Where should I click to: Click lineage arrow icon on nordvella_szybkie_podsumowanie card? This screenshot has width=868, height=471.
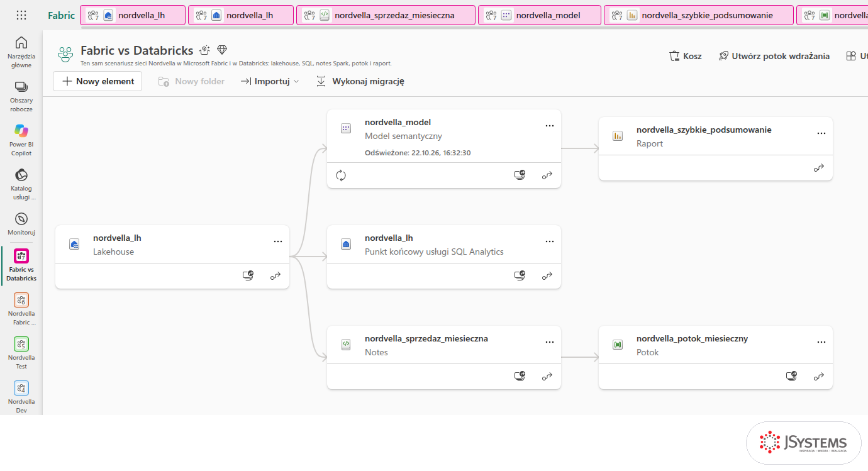819,168
